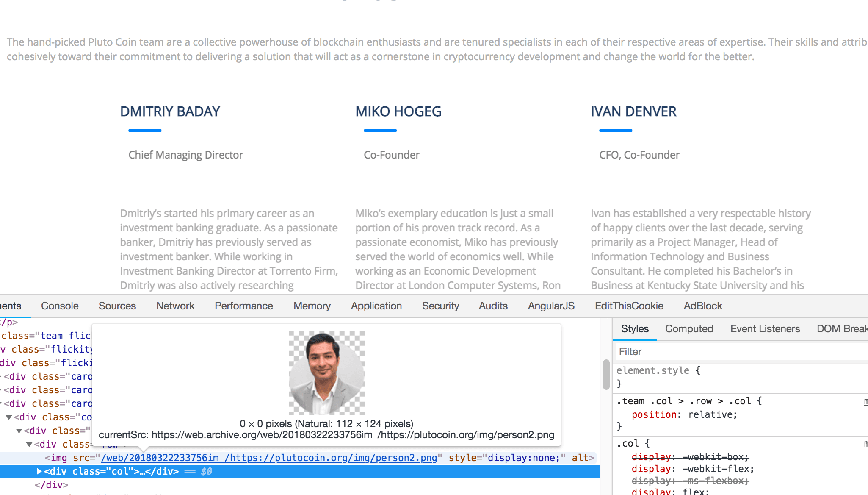Click the styles Filter input field
Screen dimensions: 868x495
tap(741, 351)
